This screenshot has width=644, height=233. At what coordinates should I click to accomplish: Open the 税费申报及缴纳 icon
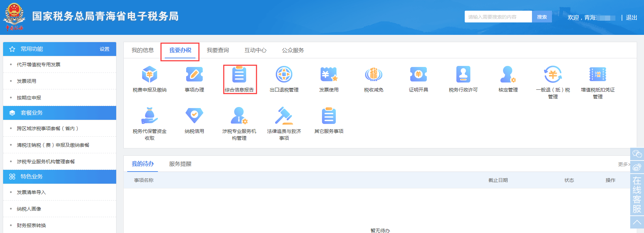pyautogui.click(x=150, y=75)
